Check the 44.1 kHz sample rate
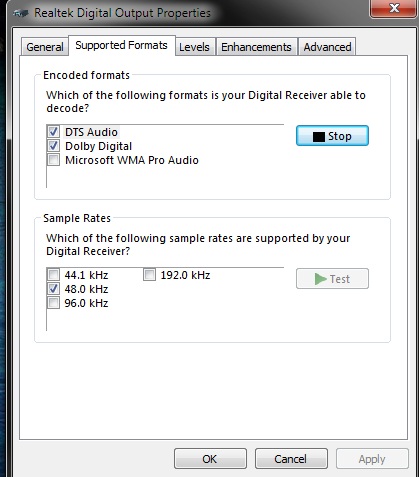 click(53, 275)
